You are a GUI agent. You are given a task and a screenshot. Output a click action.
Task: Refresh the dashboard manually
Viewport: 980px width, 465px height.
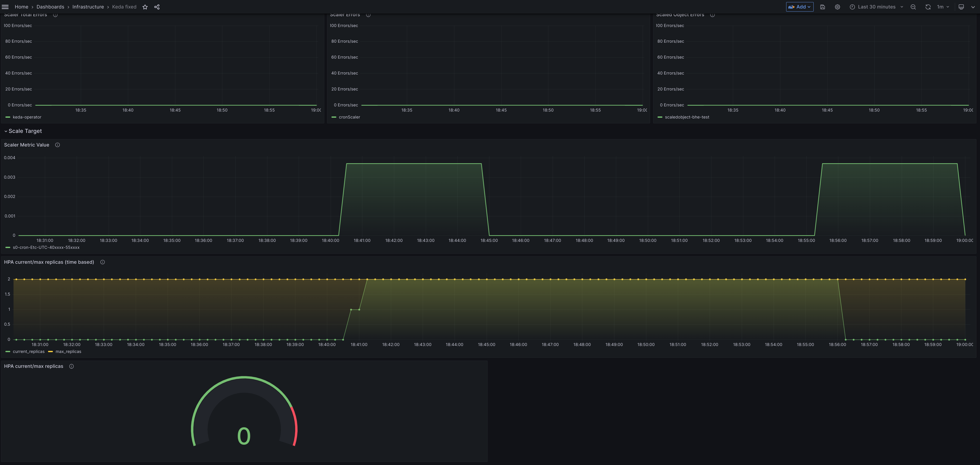928,6
